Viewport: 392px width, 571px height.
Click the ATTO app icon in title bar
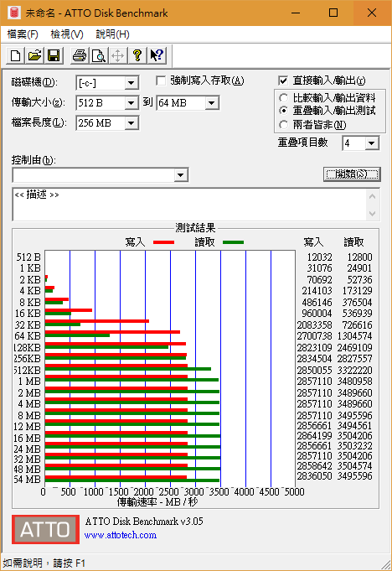[x=13, y=13]
